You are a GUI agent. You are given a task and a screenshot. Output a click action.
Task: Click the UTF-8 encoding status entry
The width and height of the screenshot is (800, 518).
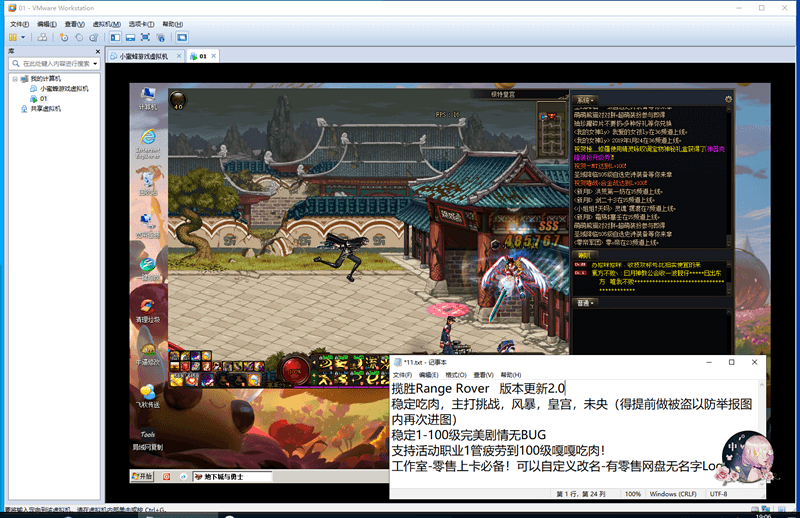point(718,494)
